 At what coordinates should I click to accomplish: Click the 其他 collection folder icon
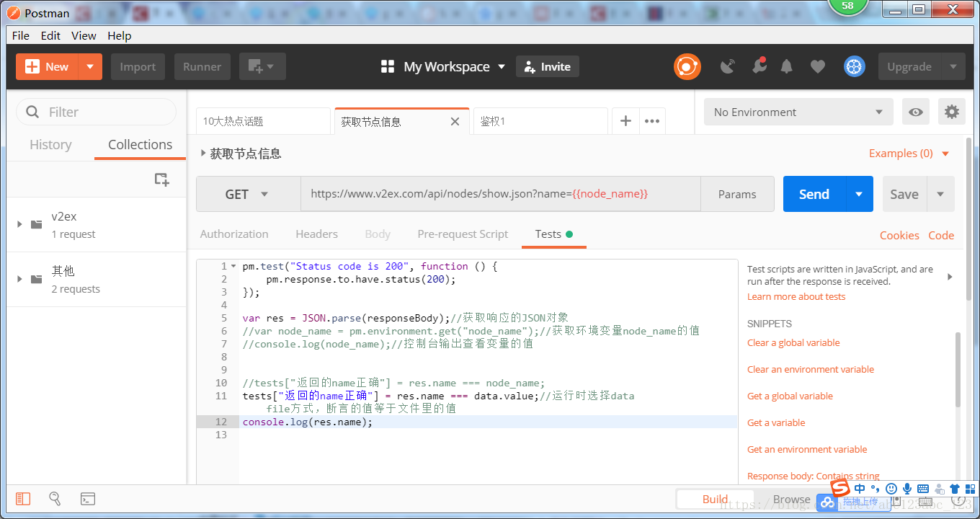(37, 279)
